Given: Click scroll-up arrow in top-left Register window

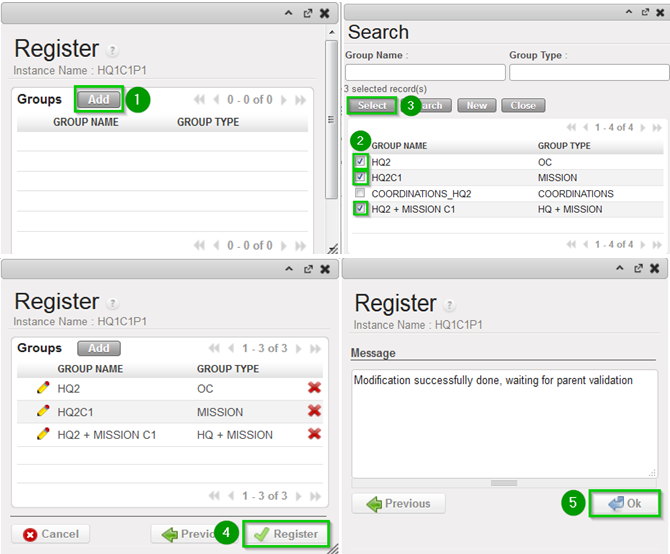Looking at the screenshot, I should coord(332,32).
